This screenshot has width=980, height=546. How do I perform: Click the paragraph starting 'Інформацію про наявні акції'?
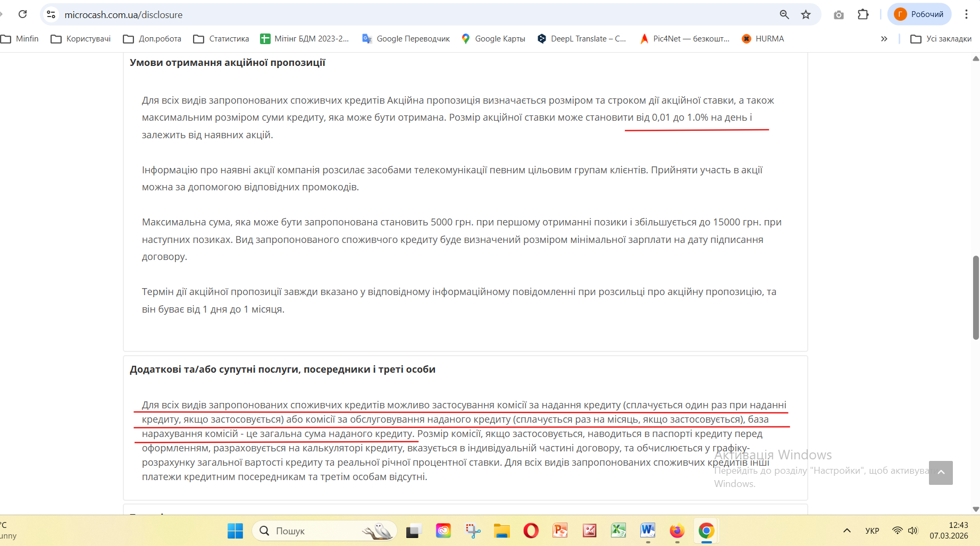(x=452, y=179)
